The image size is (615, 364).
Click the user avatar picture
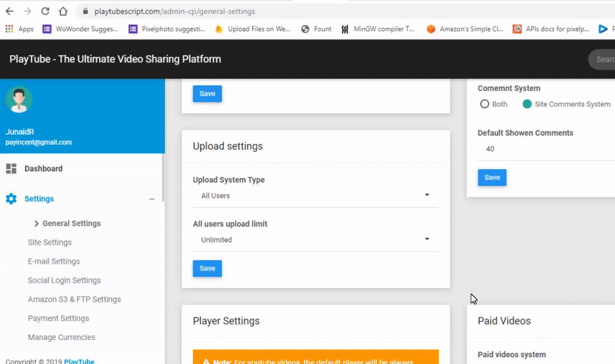[x=19, y=100]
